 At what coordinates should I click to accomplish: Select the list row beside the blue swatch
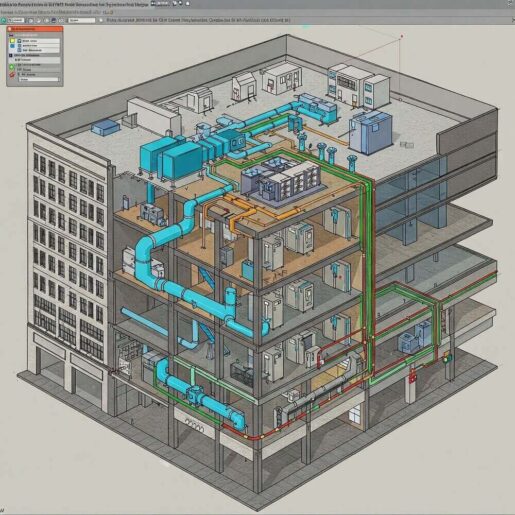tap(38, 46)
